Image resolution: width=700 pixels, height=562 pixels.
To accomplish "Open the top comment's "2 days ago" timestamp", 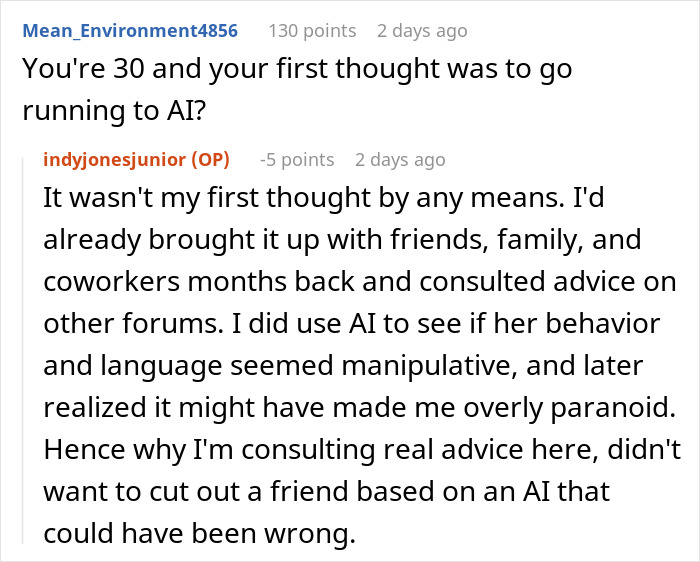I will 421,31.
